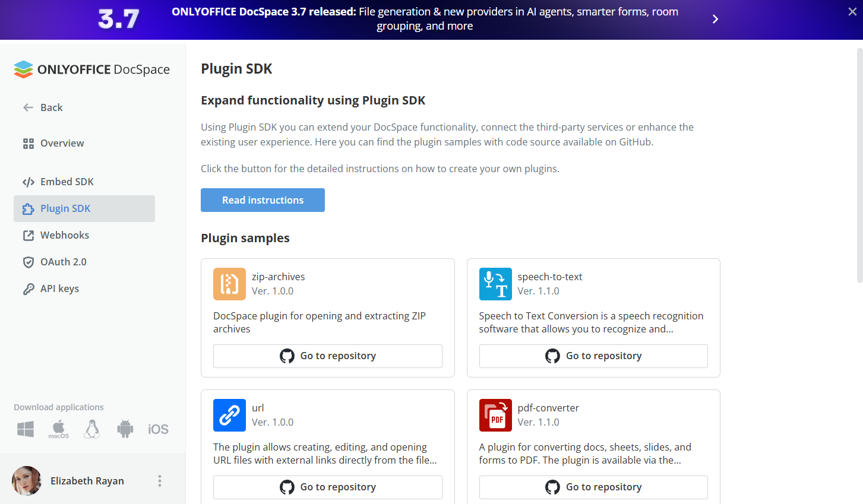Click the Plugin SDK page title
The height and width of the screenshot is (504, 863).
(x=236, y=69)
